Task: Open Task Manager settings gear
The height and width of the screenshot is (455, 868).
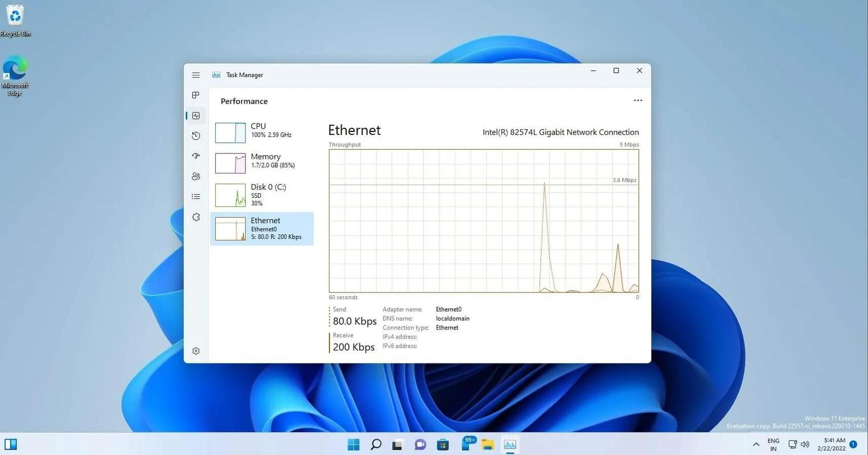Action: click(x=196, y=351)
